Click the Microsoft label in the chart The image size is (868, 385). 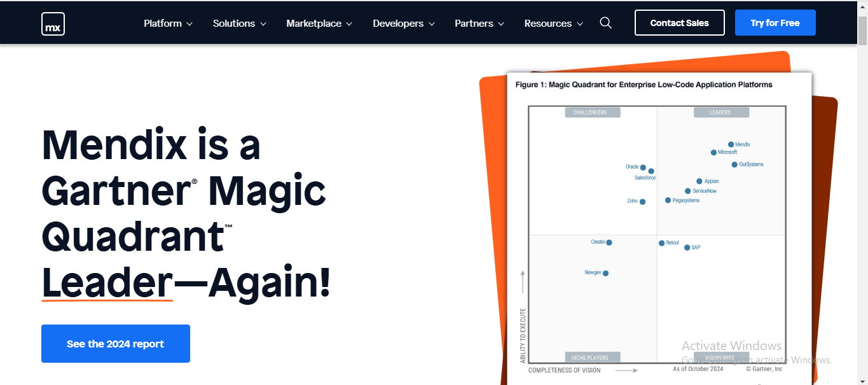pos(727,153)
